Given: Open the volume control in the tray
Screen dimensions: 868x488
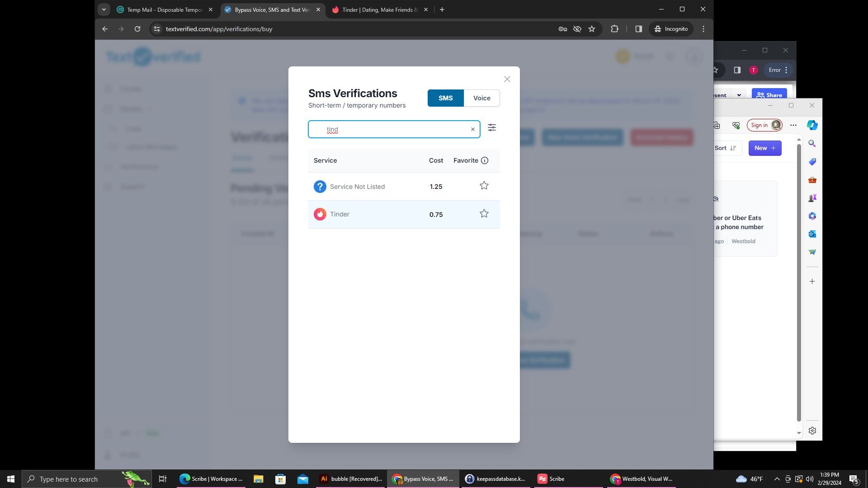Looking at the screenshot, I should click(x=809, y=479).
